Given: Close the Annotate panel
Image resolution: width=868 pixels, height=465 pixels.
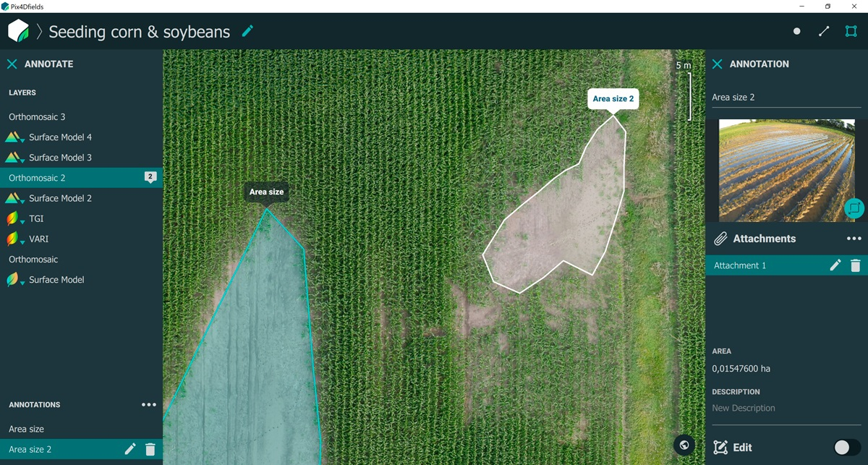Looking at the screenshot, I should [12, 64].
